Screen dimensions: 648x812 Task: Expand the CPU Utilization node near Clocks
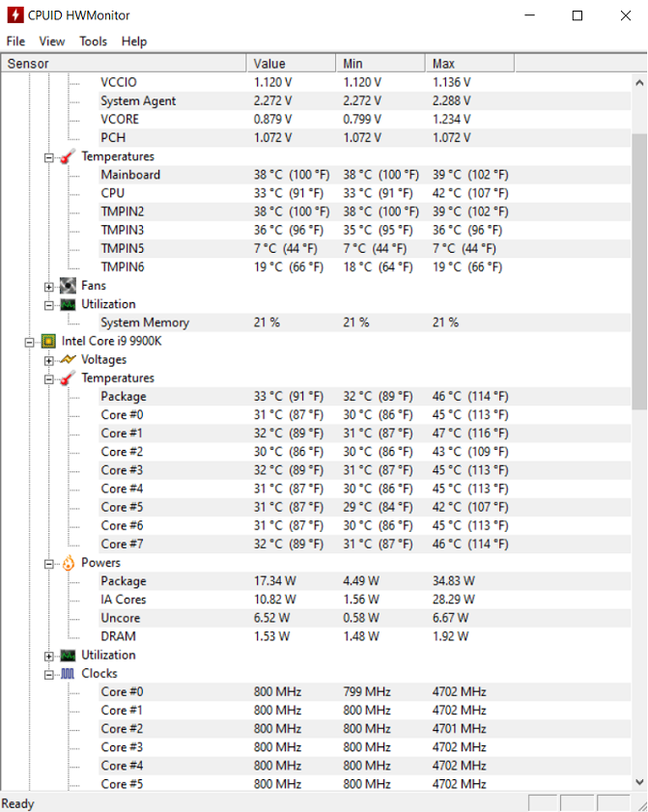(x=48, y=657)
